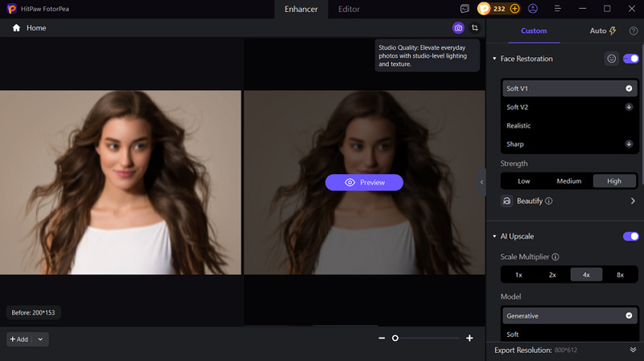The height and width of the screenshot is (361, 644).
Task: Click the Auto lightning bolt icon
Action: pos(613,30)
